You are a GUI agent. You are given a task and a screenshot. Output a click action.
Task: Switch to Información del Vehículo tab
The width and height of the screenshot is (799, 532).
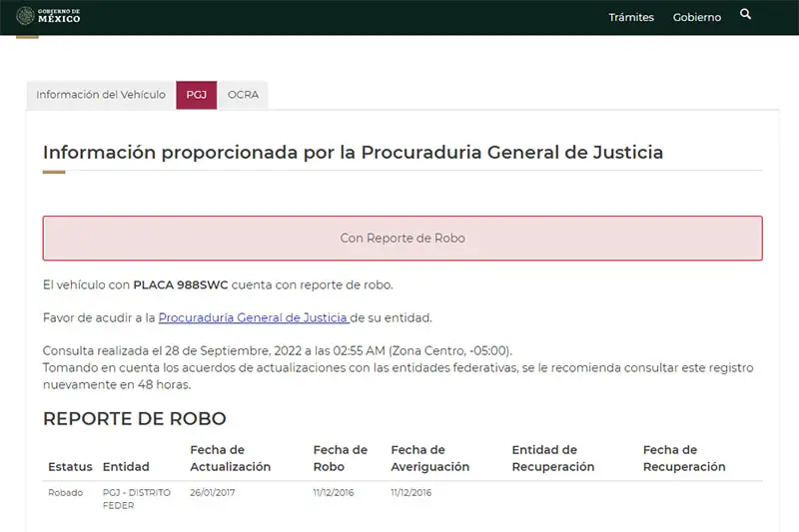101,95
